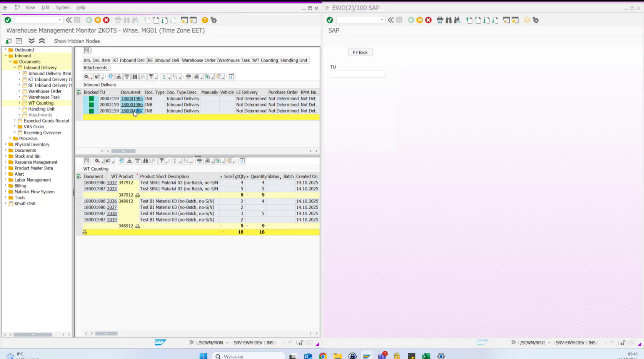The width and height of the screenshot is (644, 359).
Task: Click the Cancel (red X) icon in the toolbar
Action: pos(106,20)
